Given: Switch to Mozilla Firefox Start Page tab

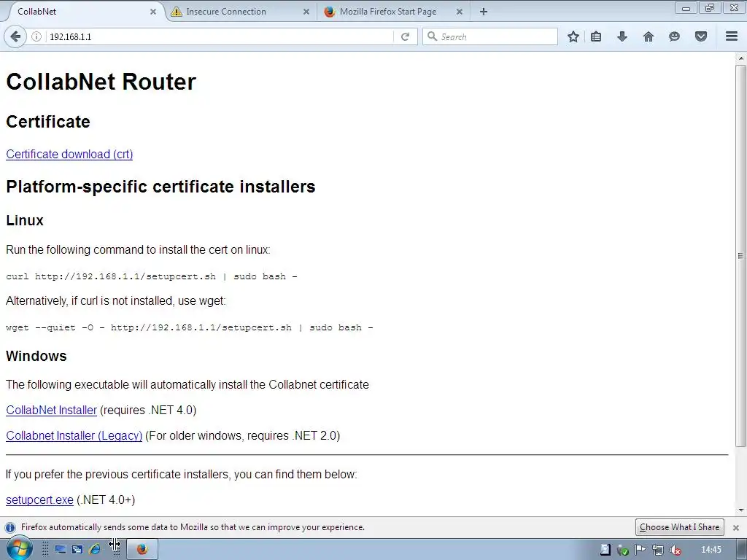Looking at the screenshot, I should pyautogui.click(x=393, y=12).
